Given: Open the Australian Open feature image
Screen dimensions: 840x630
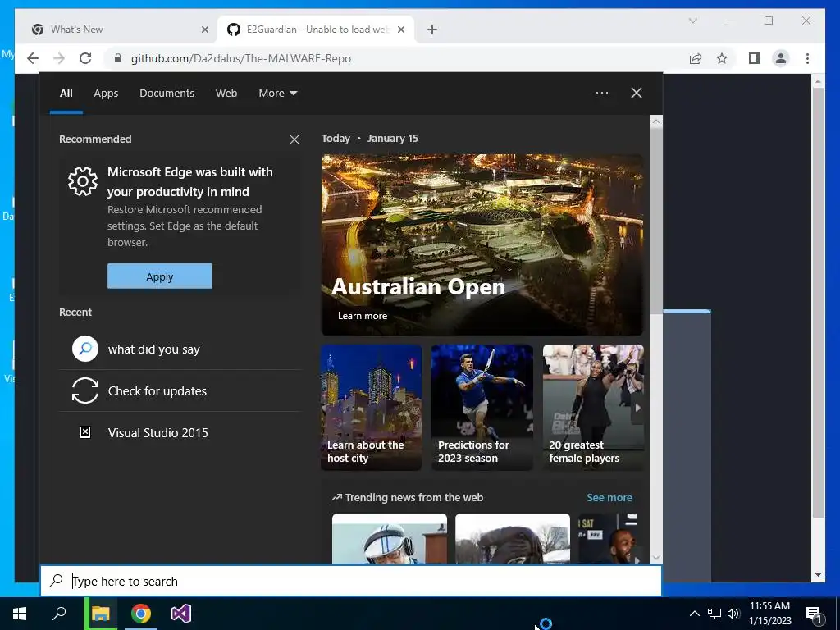Looking at the screenshot, I should click(x=482, y=244).
